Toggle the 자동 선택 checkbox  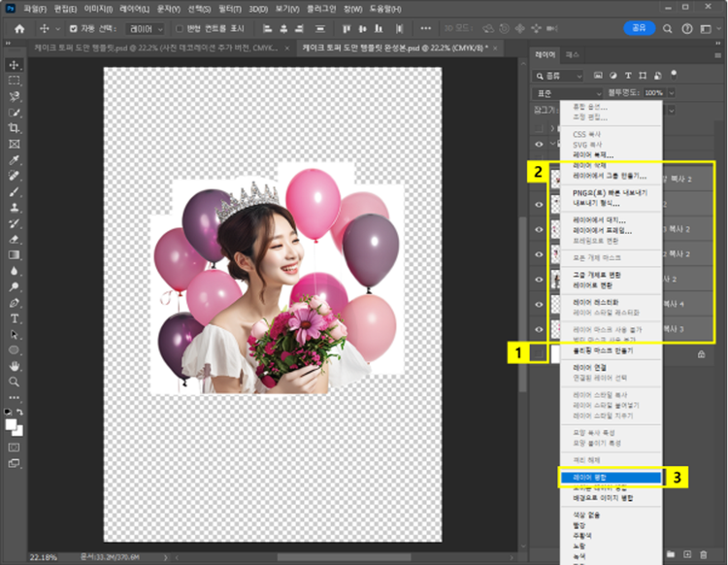click(74, 28)
